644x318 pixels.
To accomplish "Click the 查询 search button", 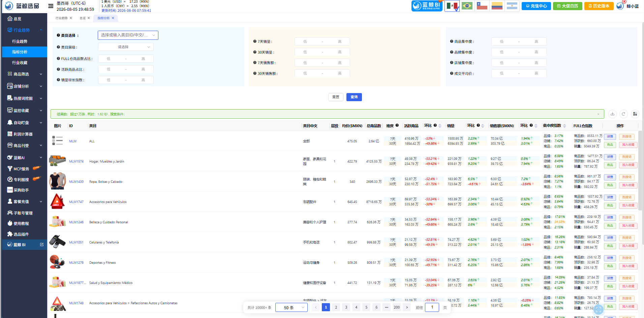I will click(354, 97).
